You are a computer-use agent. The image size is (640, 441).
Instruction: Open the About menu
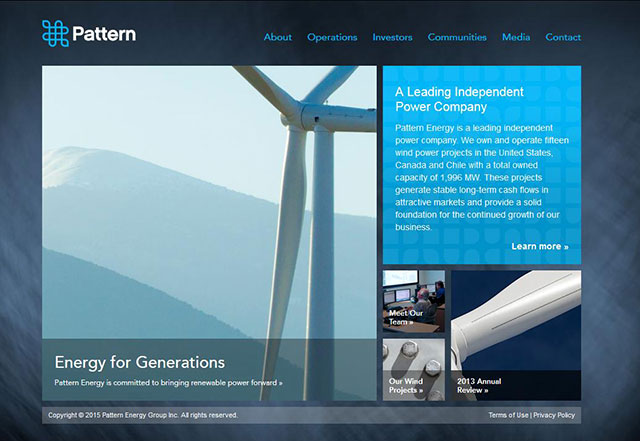(278, 37)
